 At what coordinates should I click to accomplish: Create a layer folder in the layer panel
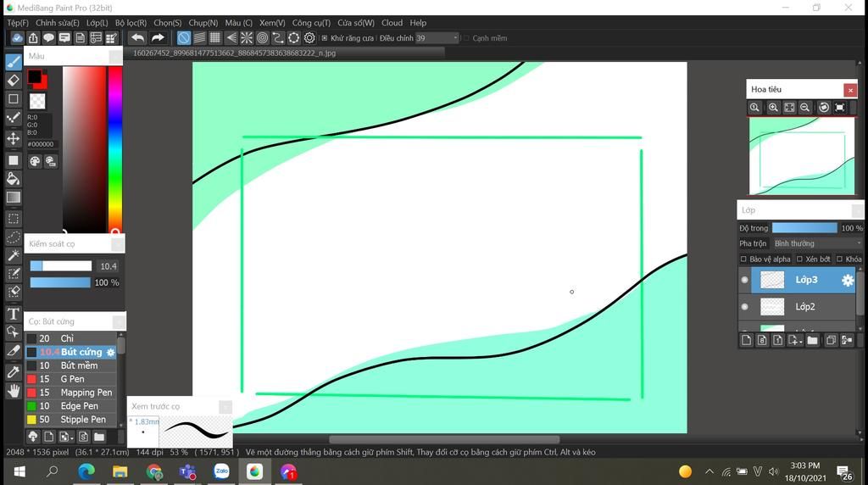coord(812,341)
